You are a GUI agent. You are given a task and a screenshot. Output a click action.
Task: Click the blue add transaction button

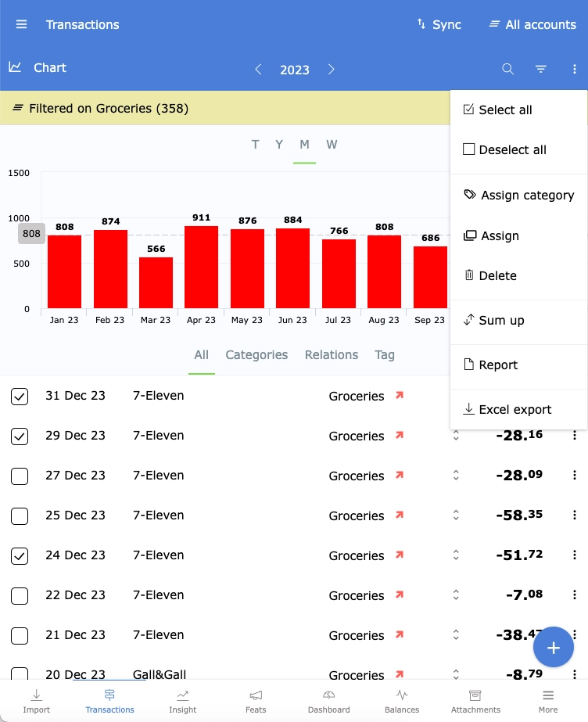pyautogui.click(x=554, y=647)
